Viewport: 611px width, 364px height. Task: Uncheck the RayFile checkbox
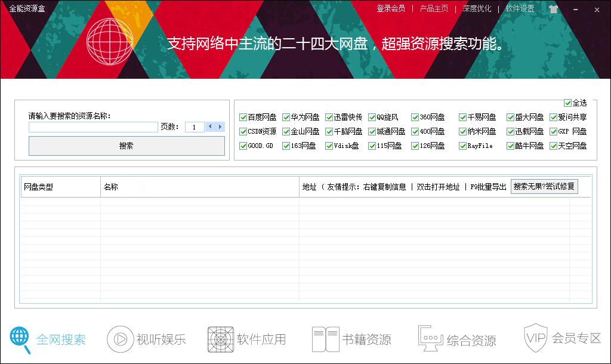(463, 146)
